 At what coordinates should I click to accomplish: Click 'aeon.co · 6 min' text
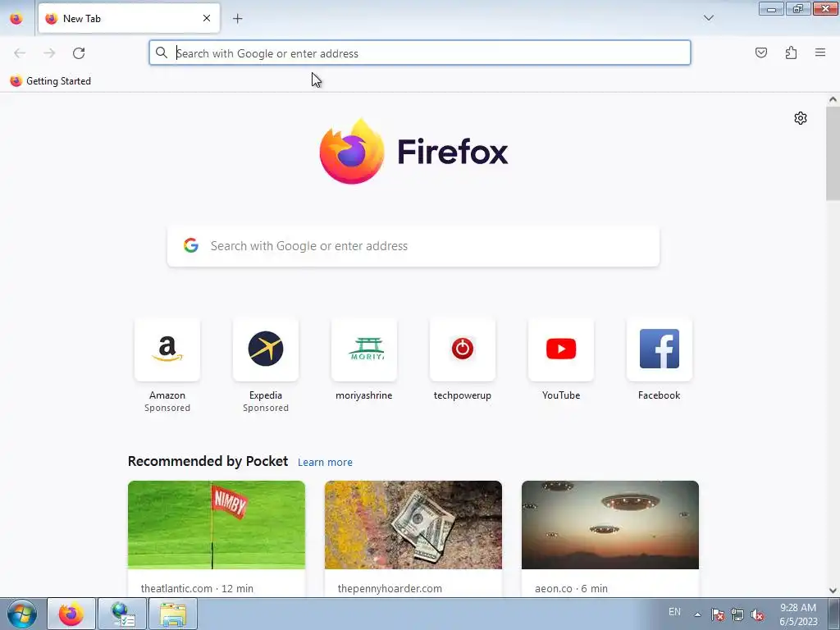tap(571, 588)
